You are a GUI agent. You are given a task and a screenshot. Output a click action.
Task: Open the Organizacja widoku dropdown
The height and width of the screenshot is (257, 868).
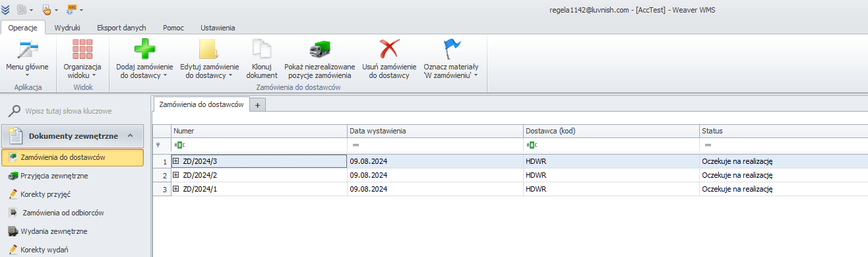click(82, 58)
